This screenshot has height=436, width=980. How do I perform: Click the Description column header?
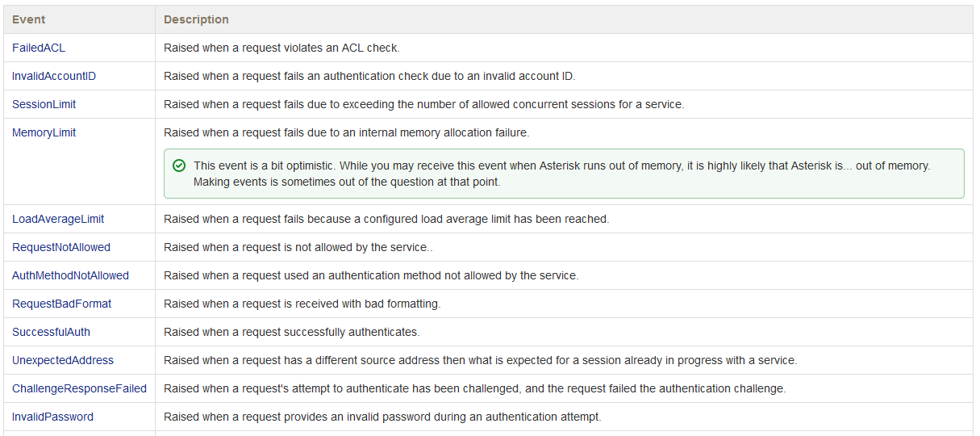pos(196,19)
